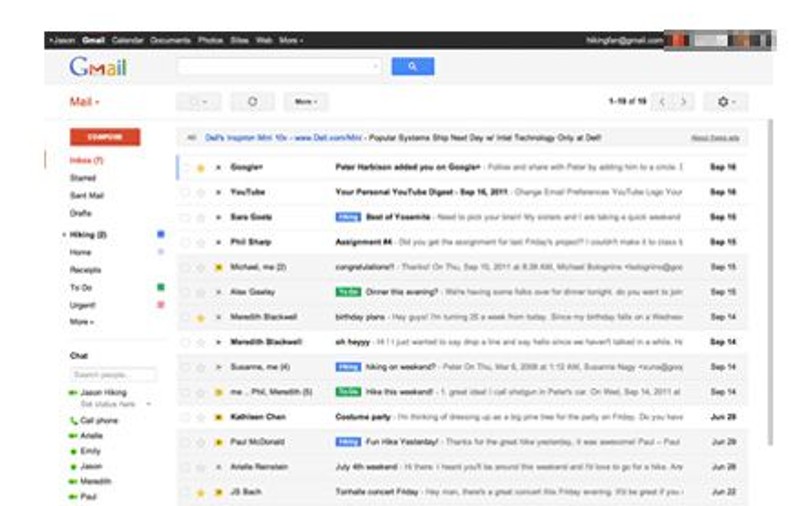Check the Arielle Reinstein message checkbox
800x506 pixels.
click(x=185, y=467)
